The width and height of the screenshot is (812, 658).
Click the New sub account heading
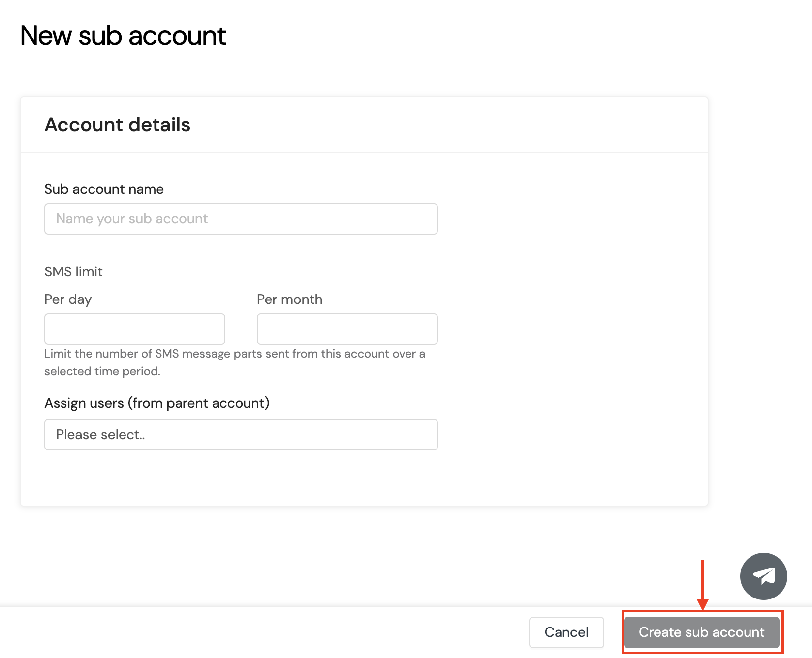click(123, 36)
